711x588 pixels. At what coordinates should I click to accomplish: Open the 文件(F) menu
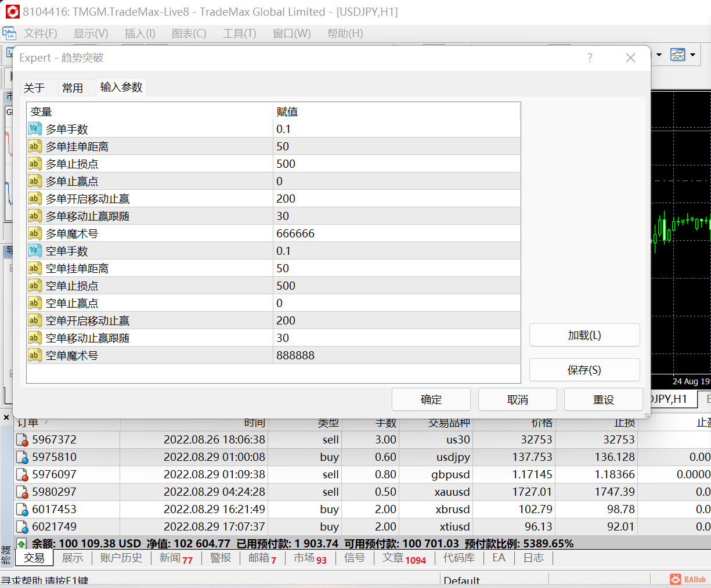(x=41, y=34)
